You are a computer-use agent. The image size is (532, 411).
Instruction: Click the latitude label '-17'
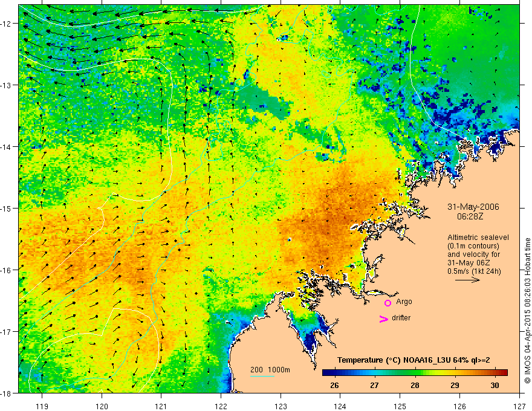7,332
